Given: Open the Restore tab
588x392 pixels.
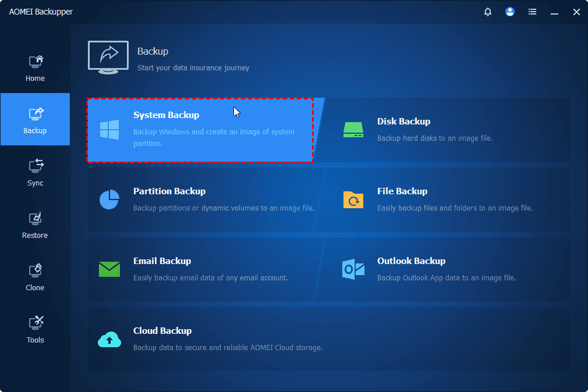Looking at the screenshot, I should point(36,224).
